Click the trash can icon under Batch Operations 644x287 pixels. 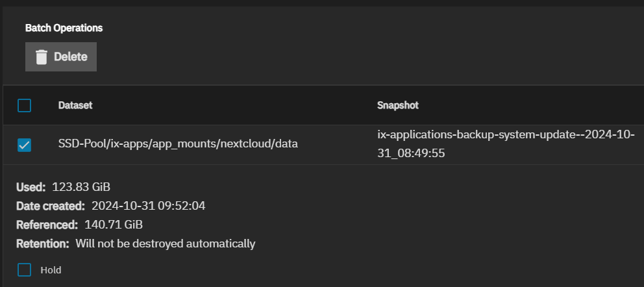pyautogui.click(x=41, y=56)
